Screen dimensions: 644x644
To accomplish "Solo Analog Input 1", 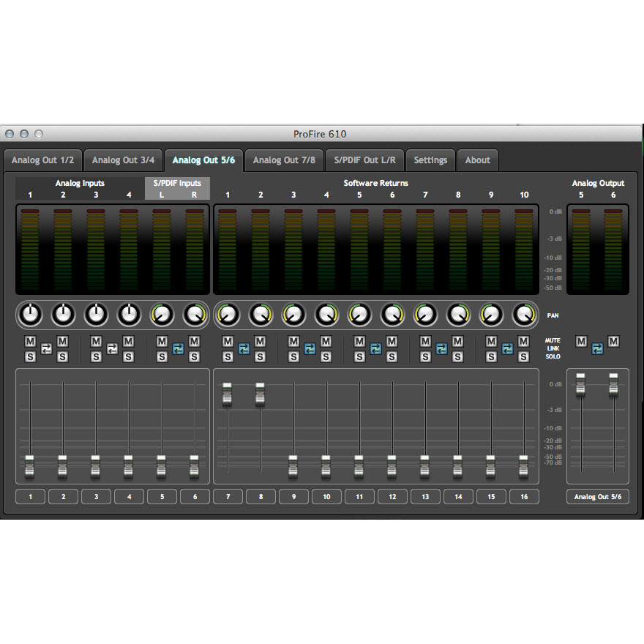I will (x=31, y=357).
